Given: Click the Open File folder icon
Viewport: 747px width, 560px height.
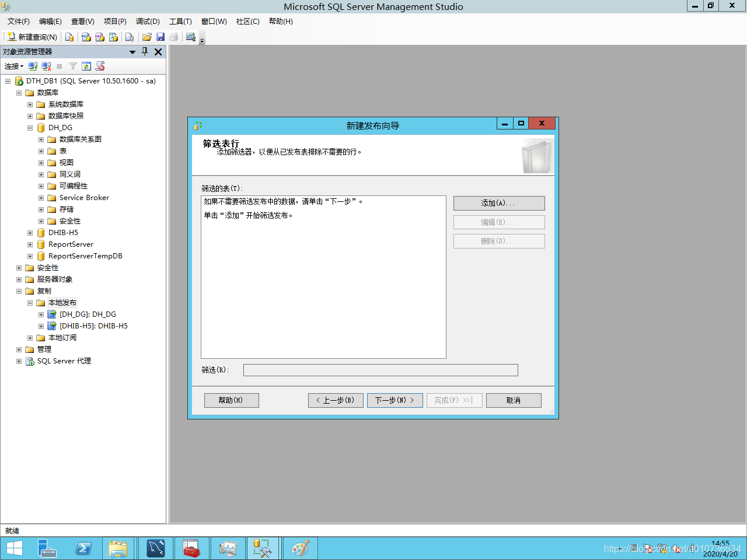Looking at the screenshot, I should pos(147,37).
